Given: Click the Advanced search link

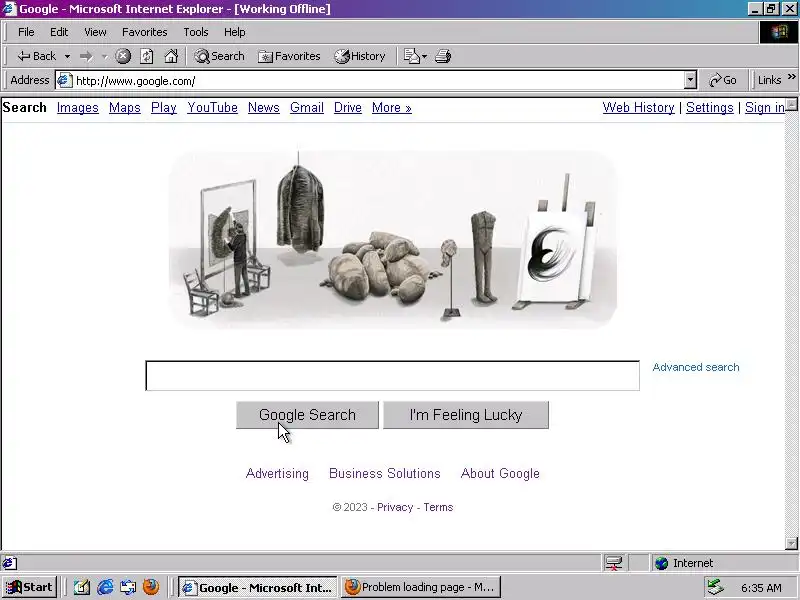Looking at the screenshot, I should click(x=695, y=367).
